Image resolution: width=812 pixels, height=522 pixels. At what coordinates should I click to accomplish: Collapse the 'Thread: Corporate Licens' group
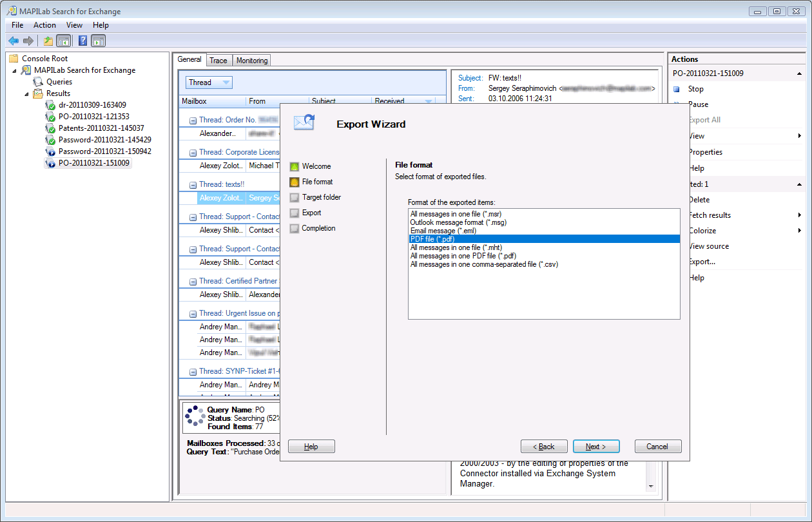(x=193, y=153)
